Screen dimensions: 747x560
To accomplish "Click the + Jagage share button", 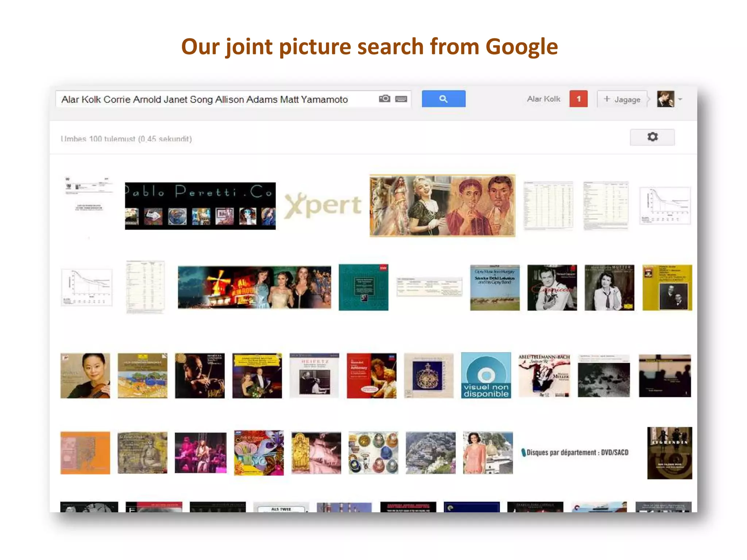I will (622, 99).
